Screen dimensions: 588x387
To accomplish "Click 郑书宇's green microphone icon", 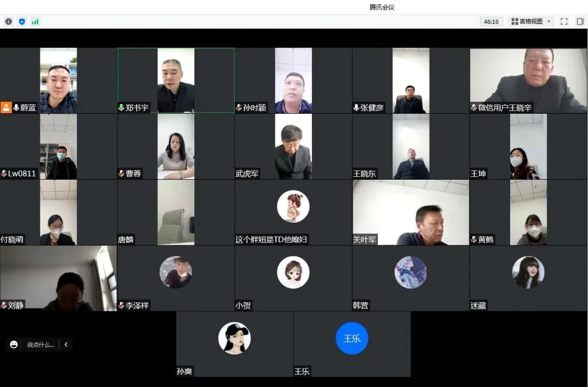I will pyautogui.click(x=121, y=108).
